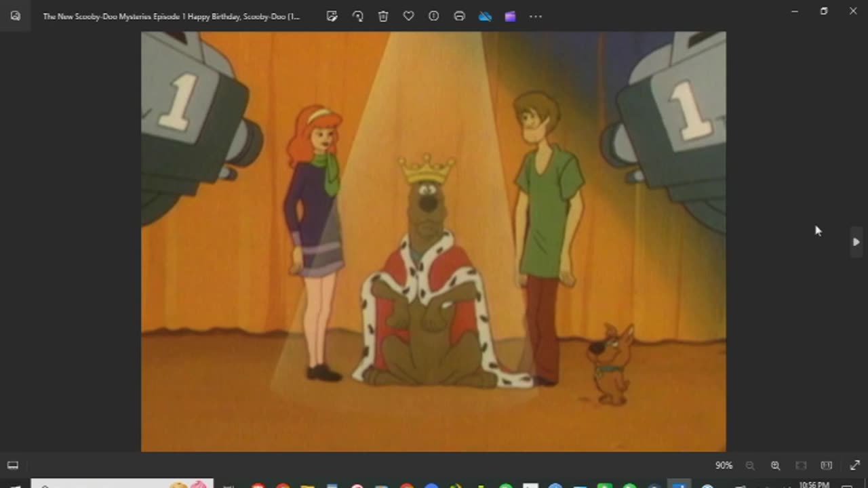The width and height of the screenshot is (868, 488).
Task: Click the Zoom to fit icon
Action: click(801, 466)
